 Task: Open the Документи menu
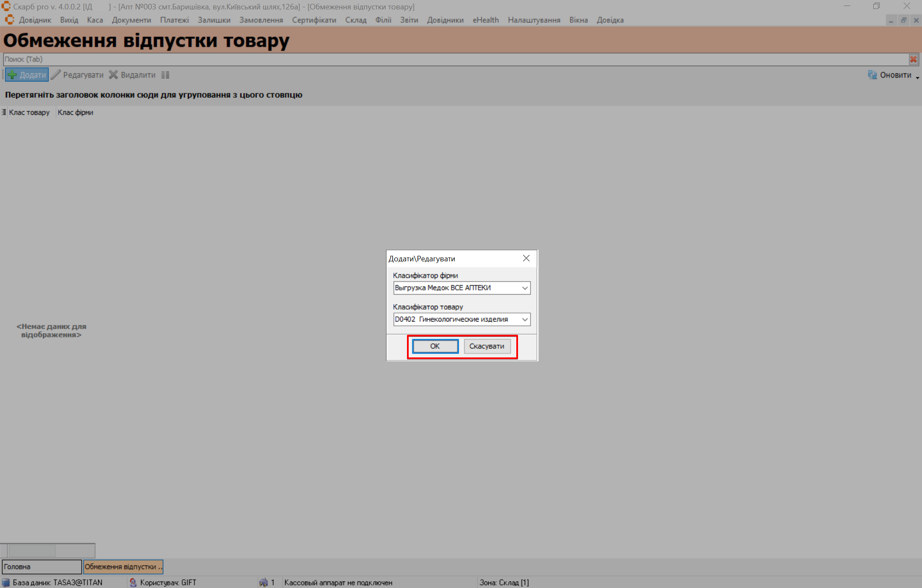tap(131, 20)
